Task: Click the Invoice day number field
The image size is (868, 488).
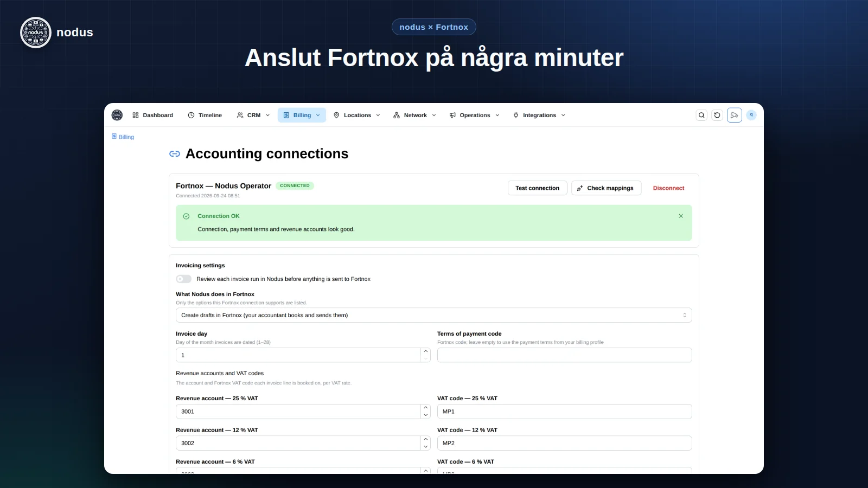Action: 298,355
